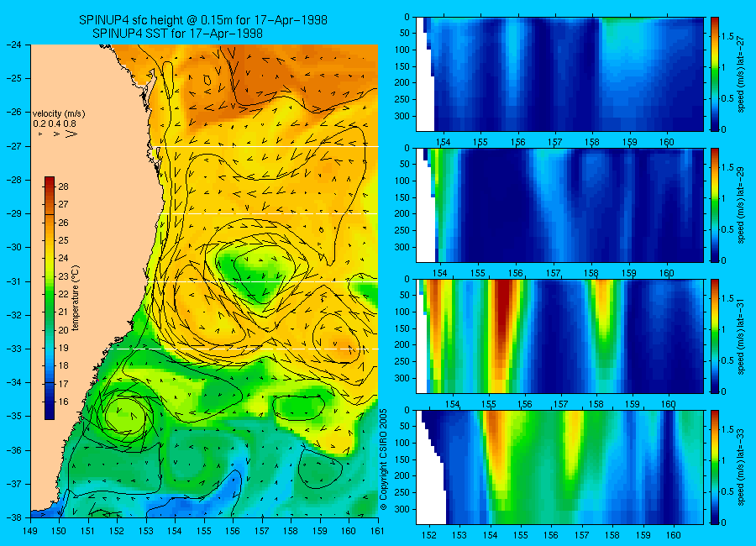Select the 'speed (m/s) lat=-27' label

(741, 74)
